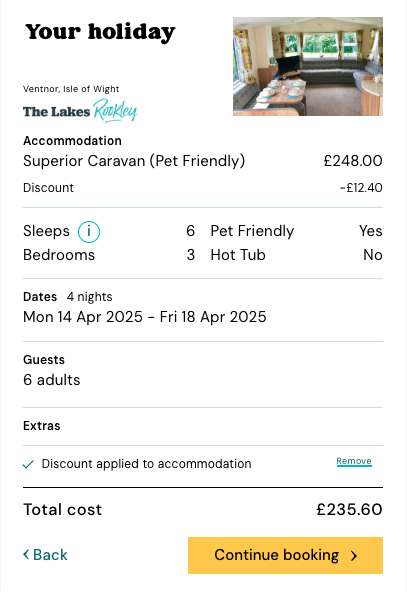Click the -£12.40 discount amount
This screenshot has width=407, height=592.
pyautogui.click(x=361, y=188)
